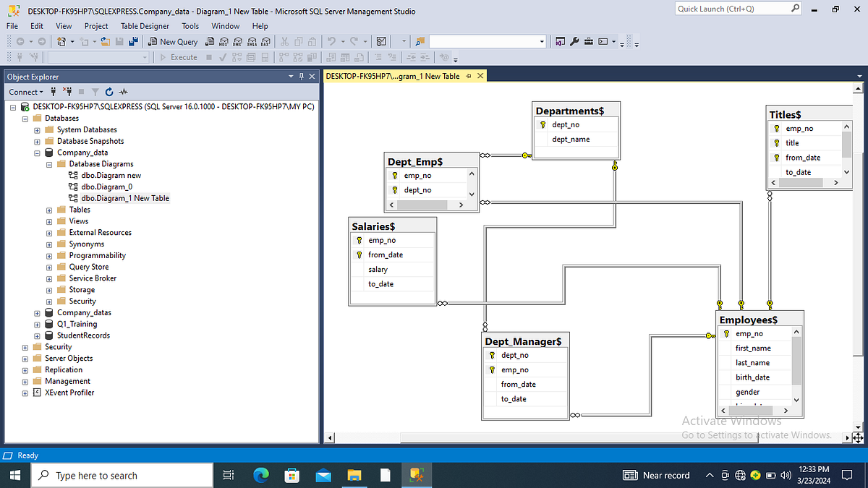Click the Open File folder icon

pos(106,42)
